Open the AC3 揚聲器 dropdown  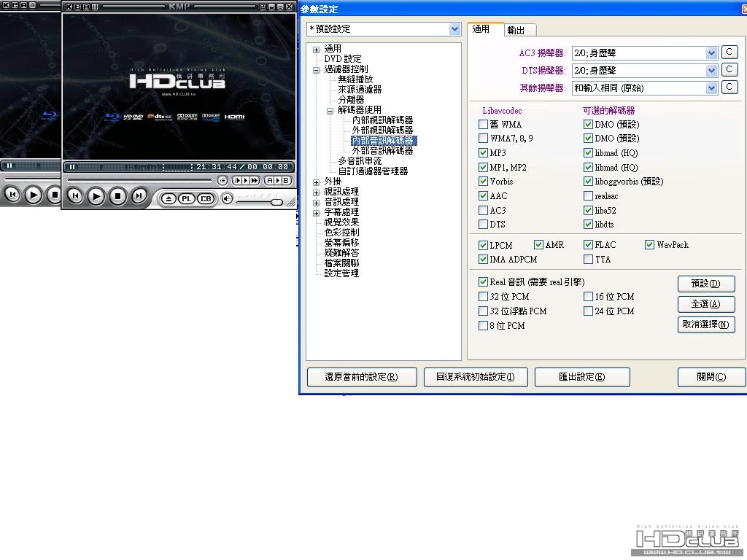coord(711,52)
